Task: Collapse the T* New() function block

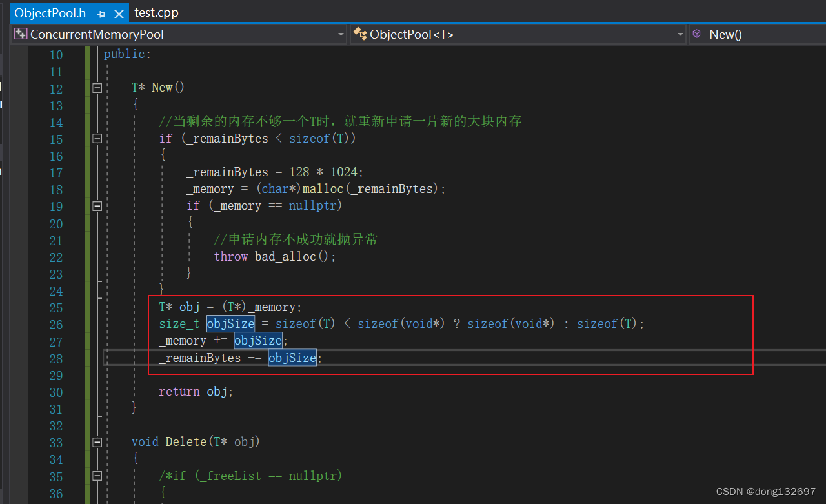Action: coord(97,88)
